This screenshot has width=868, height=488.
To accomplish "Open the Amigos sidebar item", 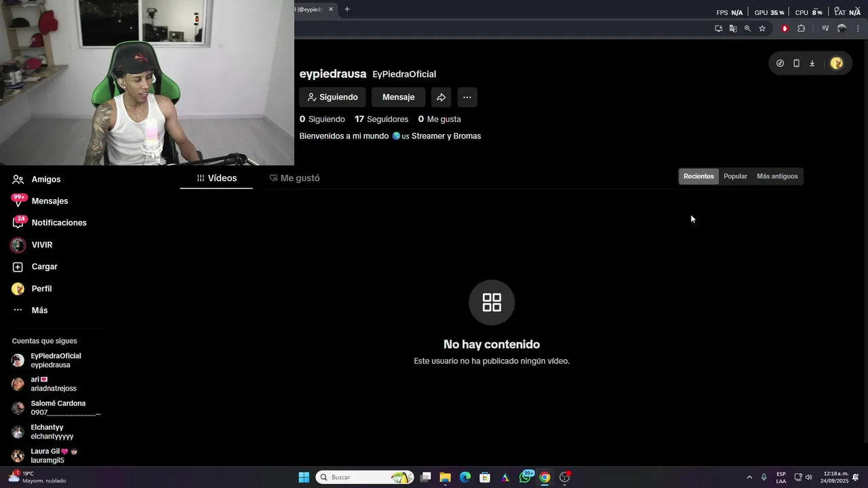I will click(37, 180).
